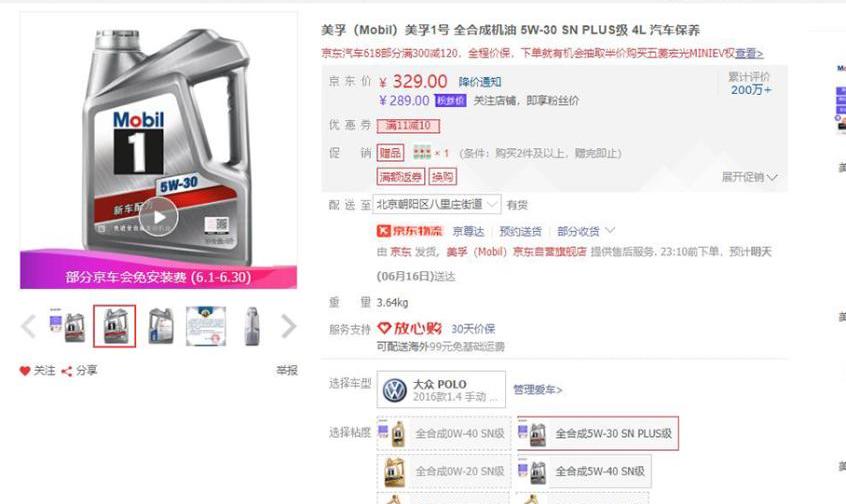Image resolution: width=846 pixels, height=504 pixels.
Task: Select the third product thumbnail image
Action: click(x=161, y=326)
